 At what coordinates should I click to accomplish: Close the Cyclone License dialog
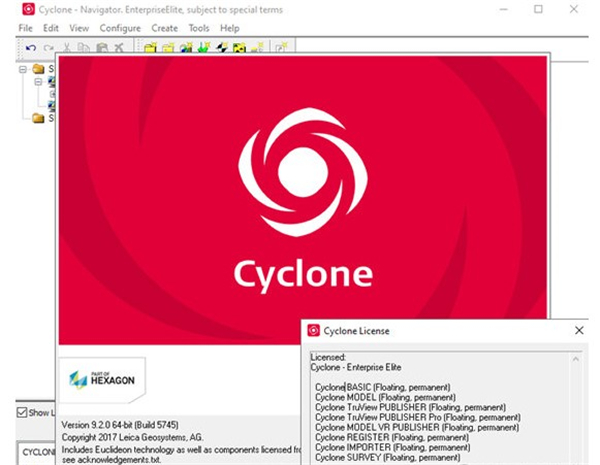pyautogui.click(x=579, y=330)
